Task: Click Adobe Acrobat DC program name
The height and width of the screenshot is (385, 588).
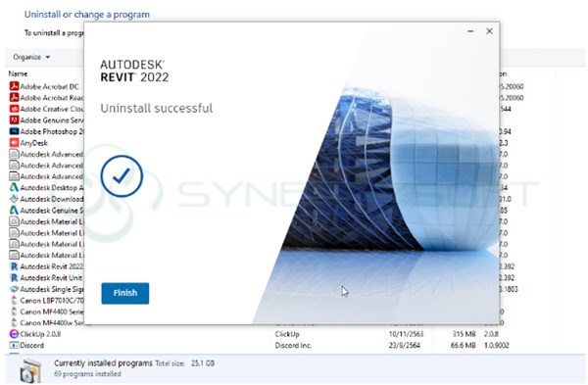Action: coord(50,86)
